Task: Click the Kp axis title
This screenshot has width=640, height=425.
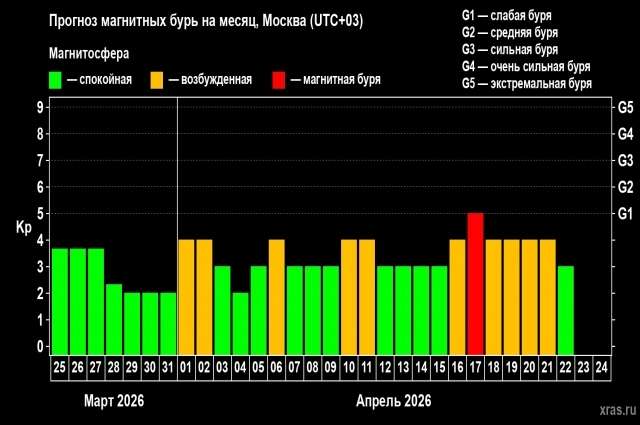Action: coord(24,227)
